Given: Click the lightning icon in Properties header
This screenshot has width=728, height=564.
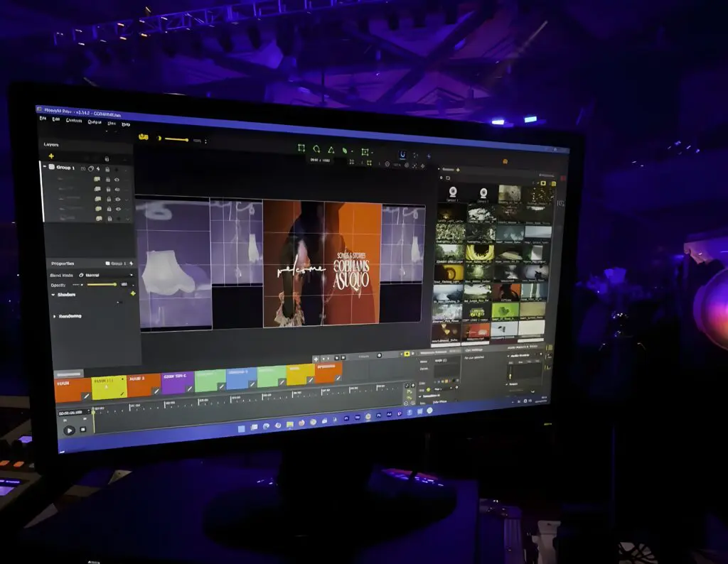Looking at the screenshot, I should coord(132,264).
